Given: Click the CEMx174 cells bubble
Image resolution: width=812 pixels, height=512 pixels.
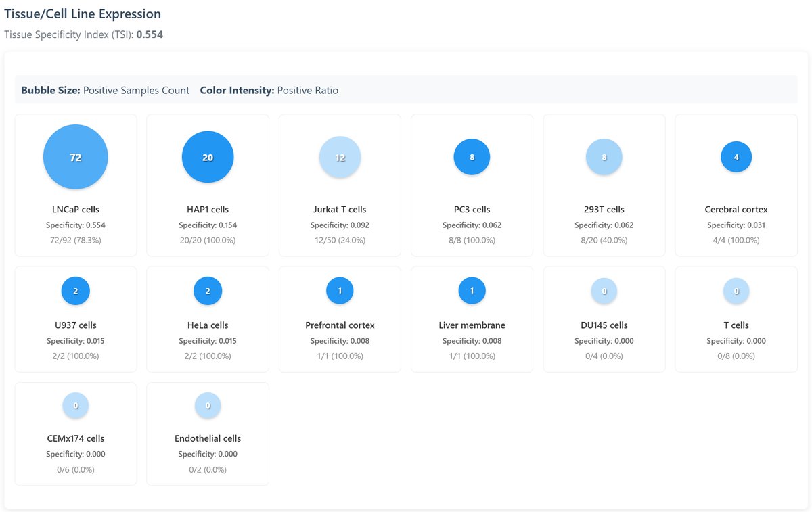Looking at the screenshot, I should click(76, 405).
